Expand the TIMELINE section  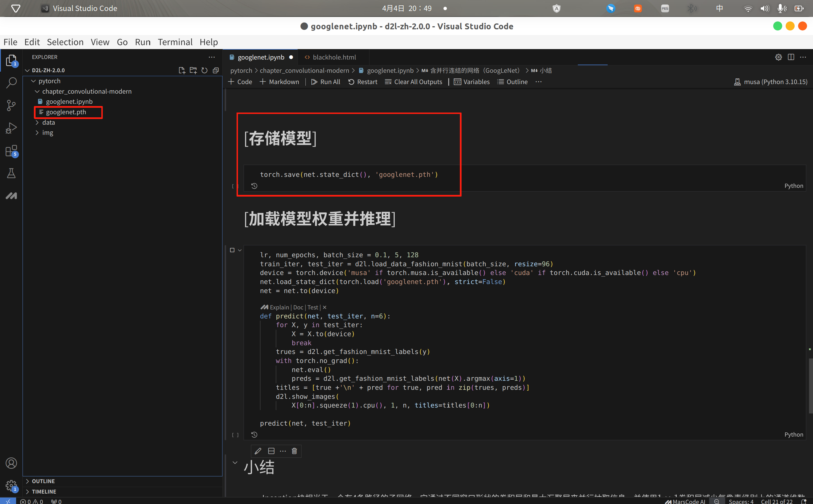[44, 491]
